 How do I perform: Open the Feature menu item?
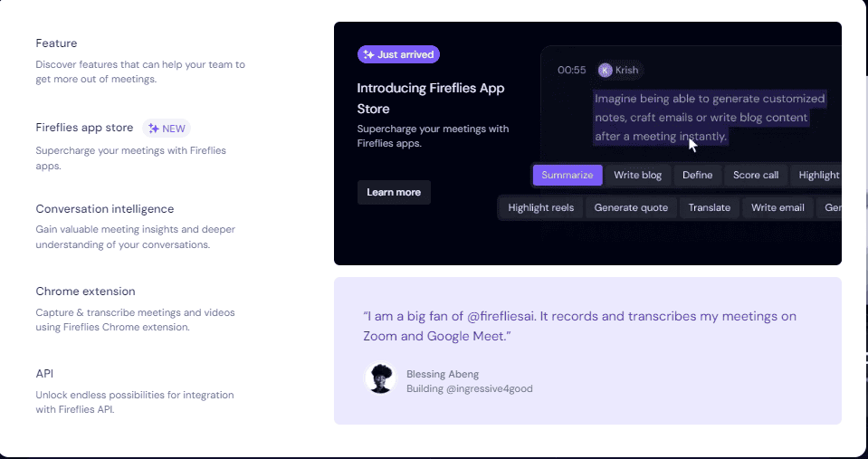pos(56,43)
